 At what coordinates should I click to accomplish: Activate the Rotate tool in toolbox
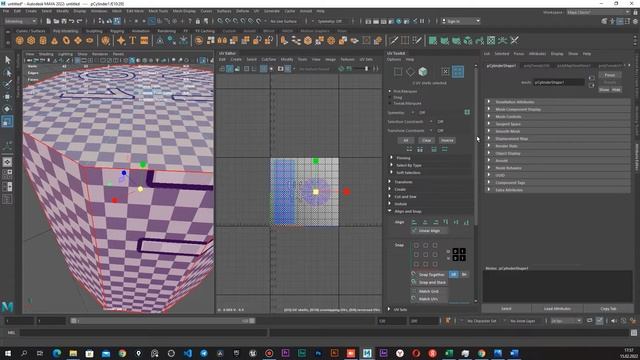point(7,109)
